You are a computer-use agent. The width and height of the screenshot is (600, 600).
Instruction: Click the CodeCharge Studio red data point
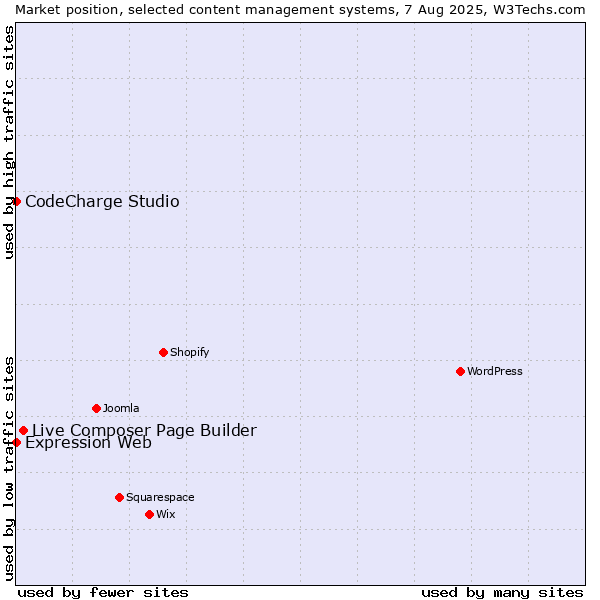[16, 201]
